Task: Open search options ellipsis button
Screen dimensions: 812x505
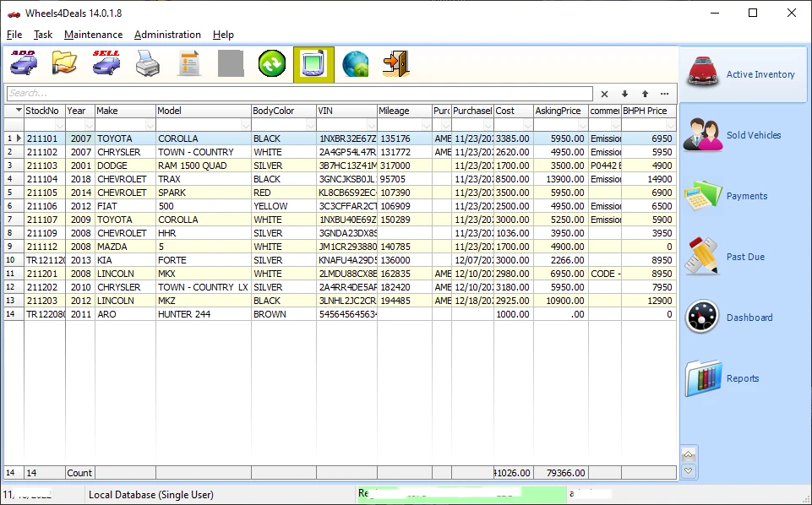Action: click(664, 94)
